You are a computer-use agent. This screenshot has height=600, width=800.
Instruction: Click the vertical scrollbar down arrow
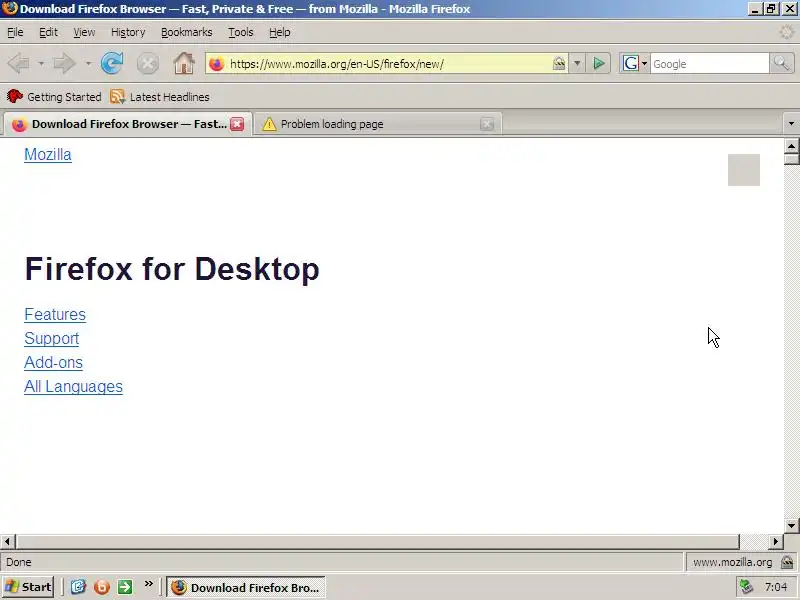pyautogui.click(x=791, y=526)
